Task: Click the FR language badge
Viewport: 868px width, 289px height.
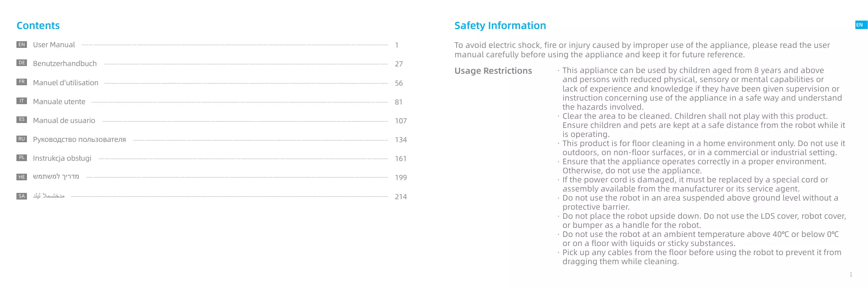Action: click(22, 82)
